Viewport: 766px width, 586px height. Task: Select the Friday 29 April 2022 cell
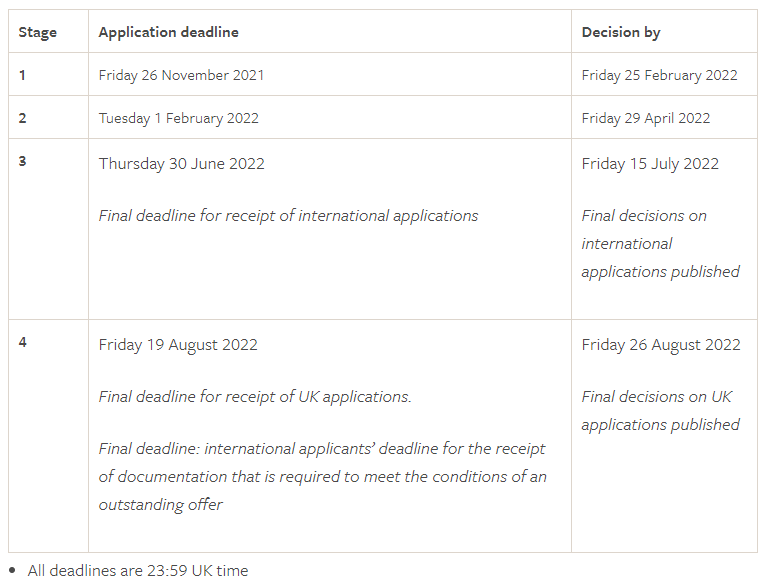coord(646,118)
